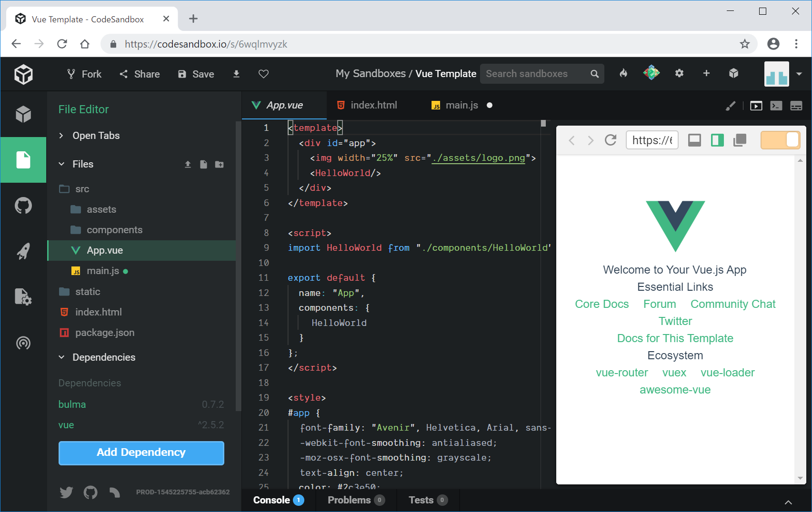Click the Add Dependency button
The height and width of the screenshot is (512, 812).
click(141, 453)
